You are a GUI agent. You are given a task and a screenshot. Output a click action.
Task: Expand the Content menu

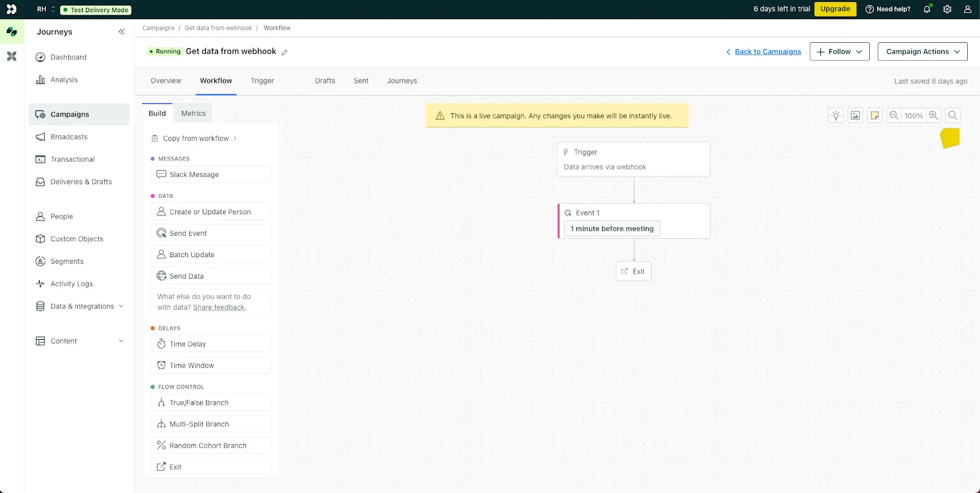pos(80,341)
